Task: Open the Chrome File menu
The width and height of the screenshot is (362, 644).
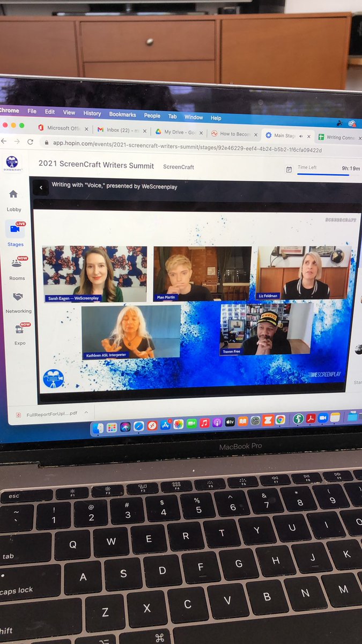Action: (32, 111)
